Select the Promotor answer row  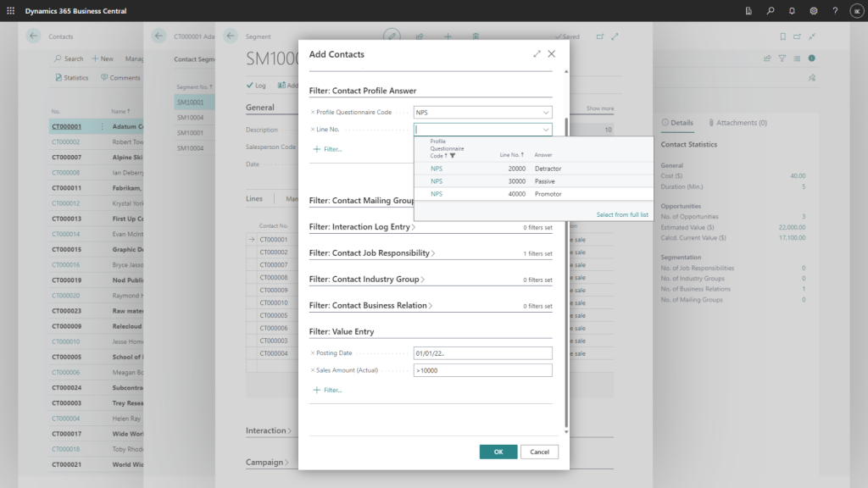coord(534,194)
